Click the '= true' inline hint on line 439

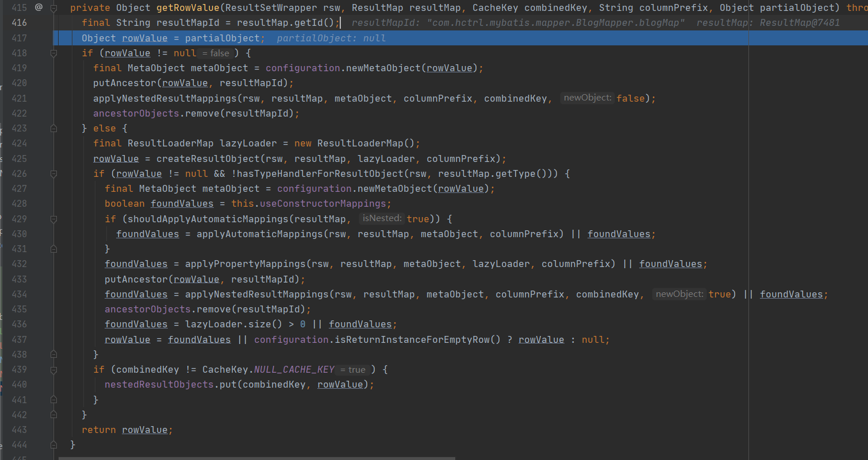[353, 370]
